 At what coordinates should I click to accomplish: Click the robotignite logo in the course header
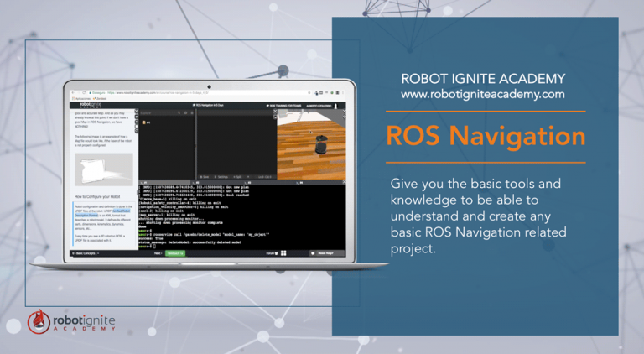pos(91,105)
